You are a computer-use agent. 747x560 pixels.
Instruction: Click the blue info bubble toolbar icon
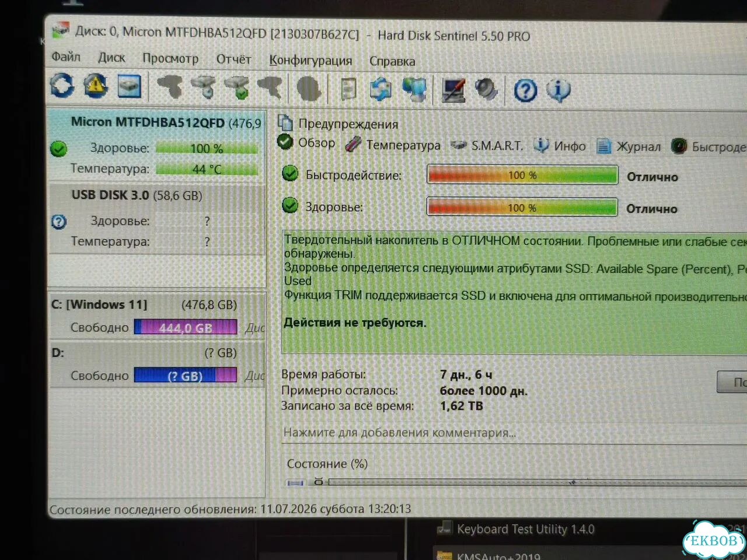(x=558, y=91)
